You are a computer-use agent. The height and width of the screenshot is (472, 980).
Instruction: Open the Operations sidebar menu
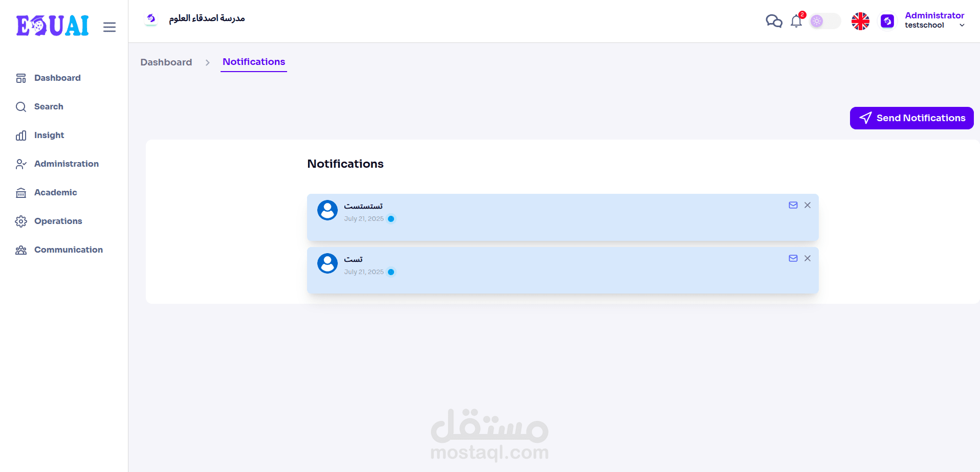(58, 221)
